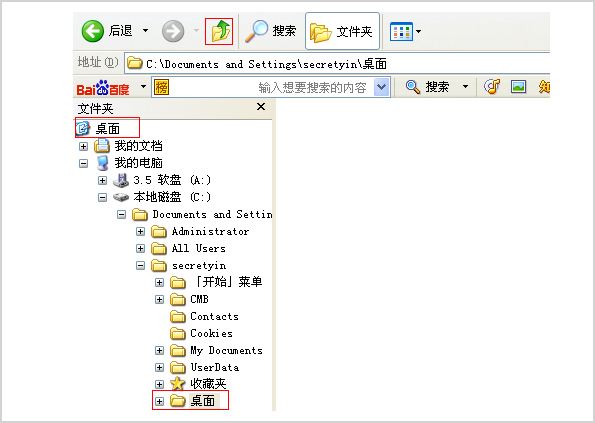Click the Baidu picture search icon
595x423 pixels.
coord(518,87)
